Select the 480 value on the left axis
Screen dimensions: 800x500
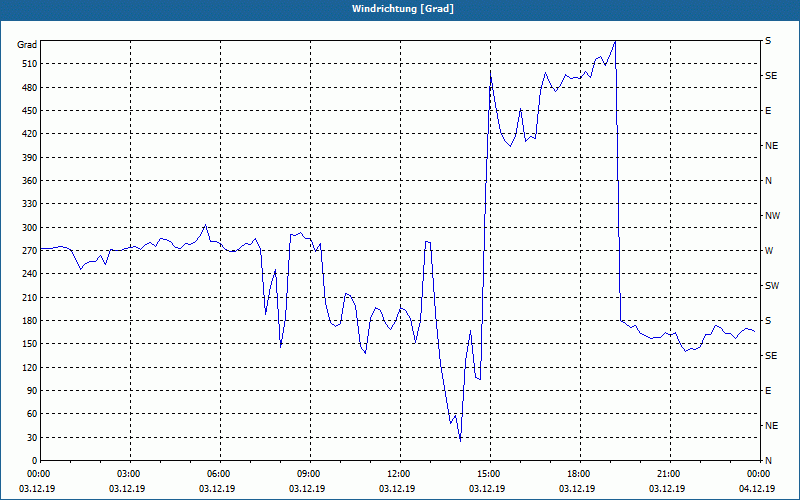(28, 87)
